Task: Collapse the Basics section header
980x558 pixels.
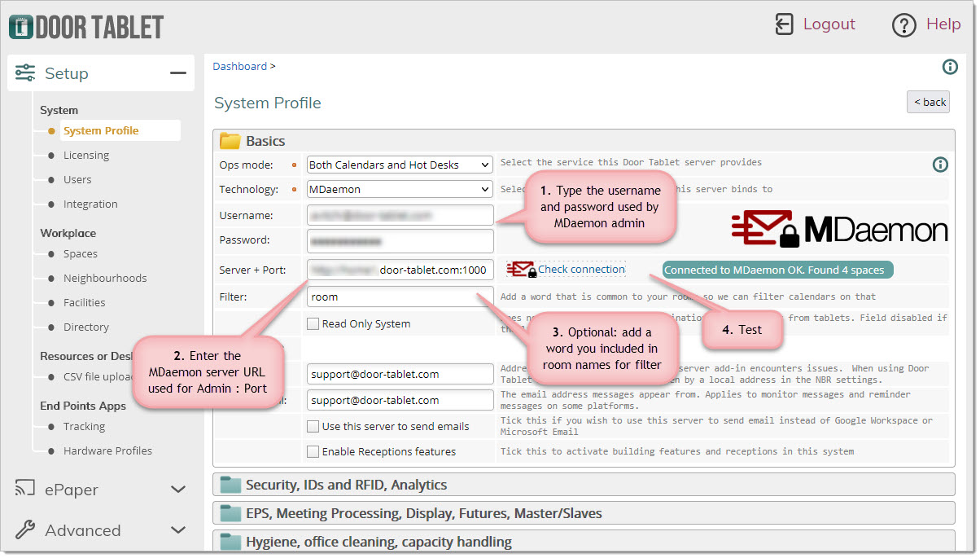Action: click(584, 141)
